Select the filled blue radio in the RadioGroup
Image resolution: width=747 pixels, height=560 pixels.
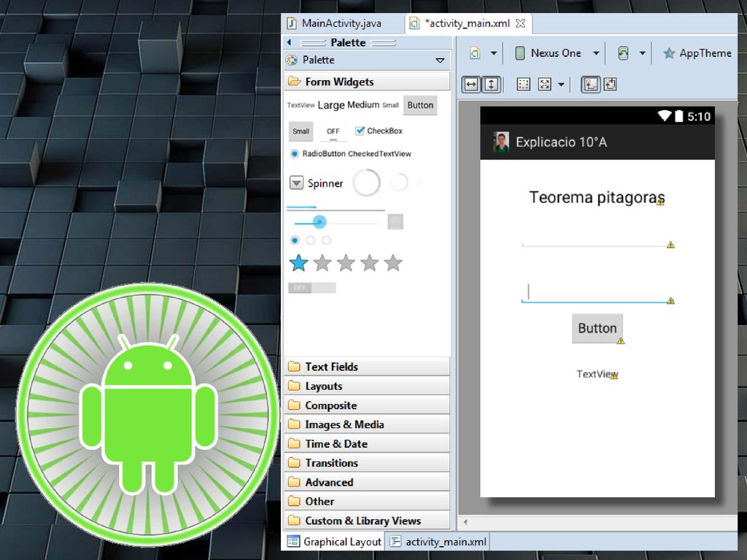(x=295, y=240)
